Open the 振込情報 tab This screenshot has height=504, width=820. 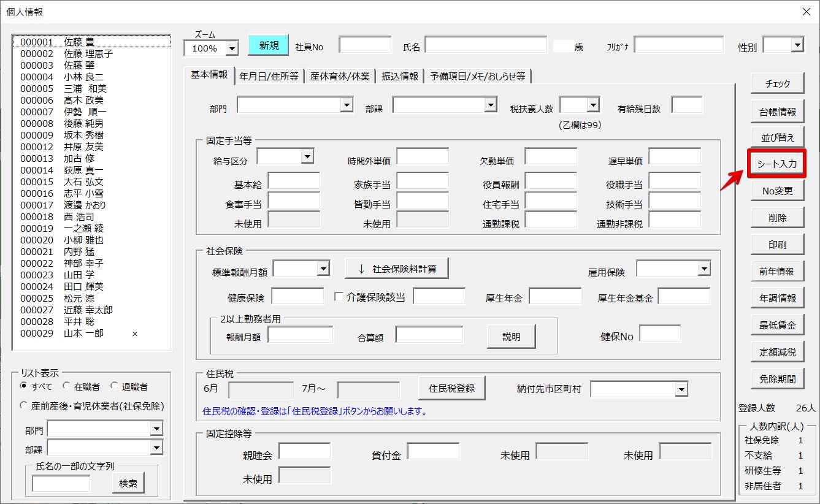click(400, 76)
